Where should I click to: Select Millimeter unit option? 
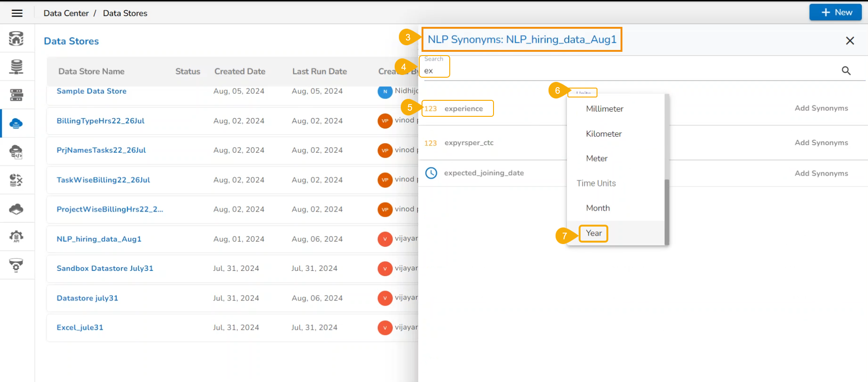[x=605, y=109]
